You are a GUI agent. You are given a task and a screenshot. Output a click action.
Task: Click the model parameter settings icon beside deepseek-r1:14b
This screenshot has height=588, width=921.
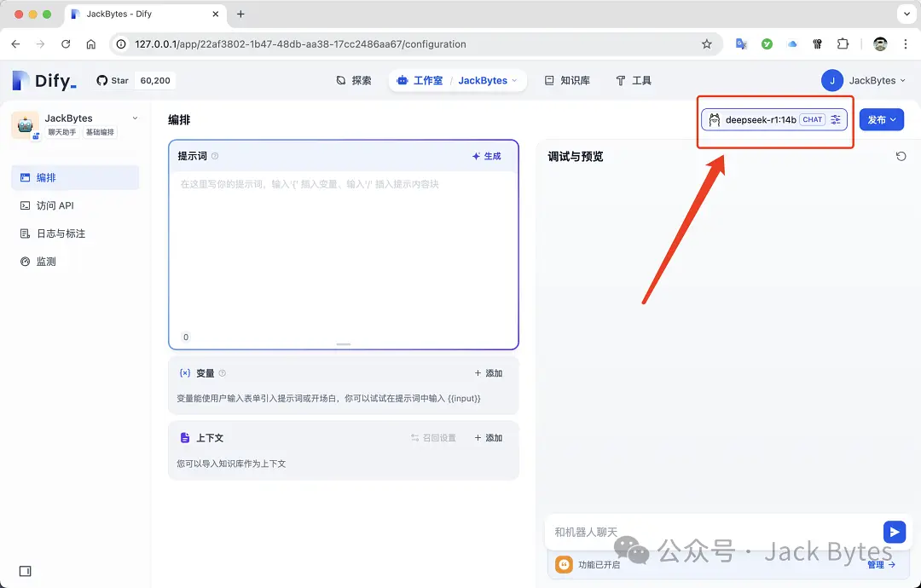click(x=834, y=119)
